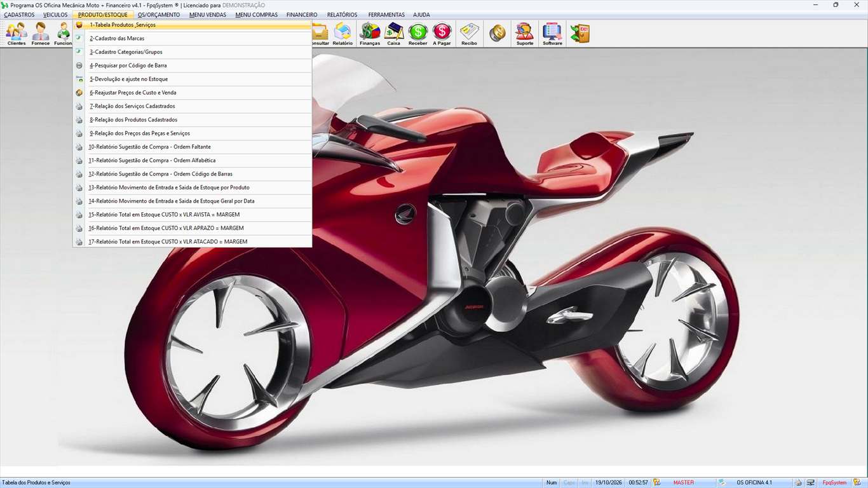
Task: Open 8-Relação dos Produtos Cadastrados
Action: pyautogui.click(x=193, y=120)
